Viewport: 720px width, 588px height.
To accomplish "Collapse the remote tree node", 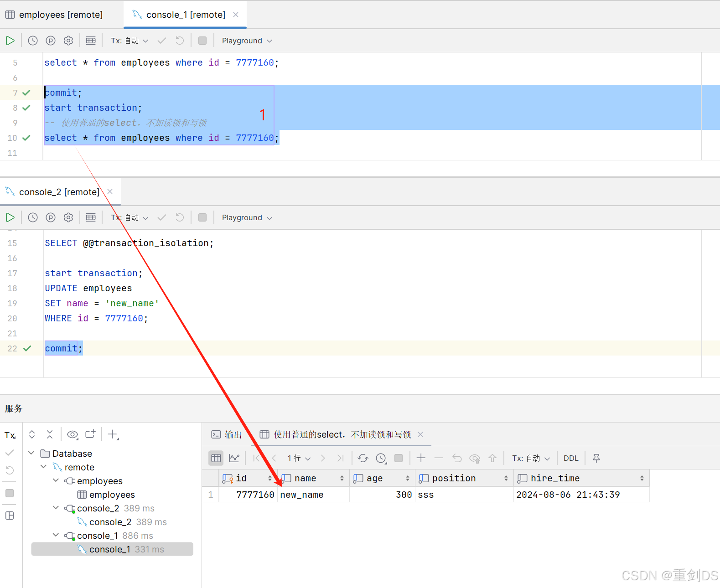I will click(x=43, y=467).
